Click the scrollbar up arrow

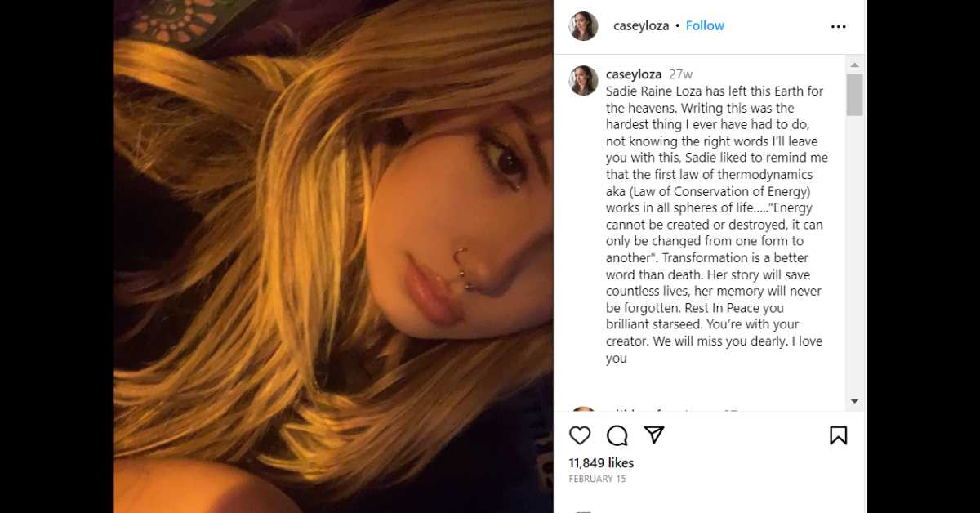click(x=854, y=65)
